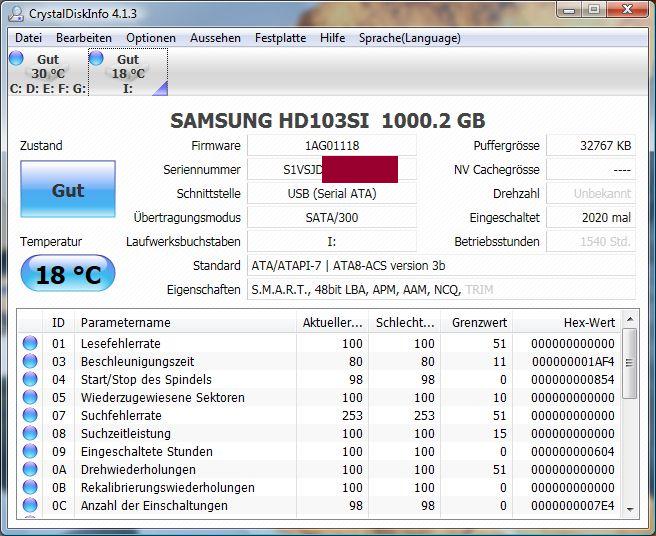656x536 pixels.
Task: Click status orb for Drehwiederholungen row
Action: [30, 469]
